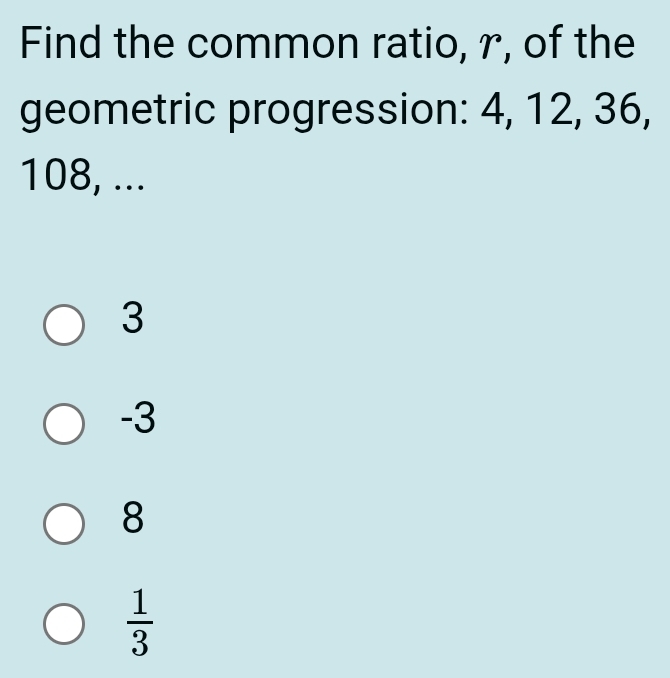The width and height of the screenshot is (670, 678).
Task: Mark the one-third fraction radio button
Action: (64, 623)
